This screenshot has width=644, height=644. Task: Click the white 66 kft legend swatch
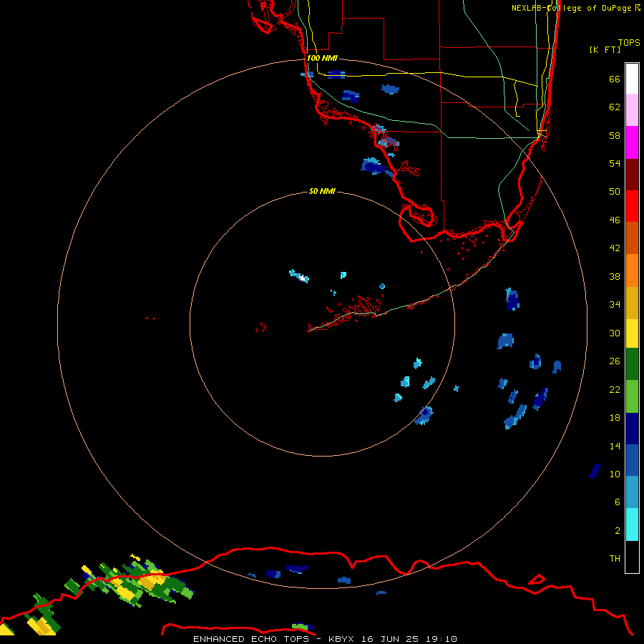632,79
